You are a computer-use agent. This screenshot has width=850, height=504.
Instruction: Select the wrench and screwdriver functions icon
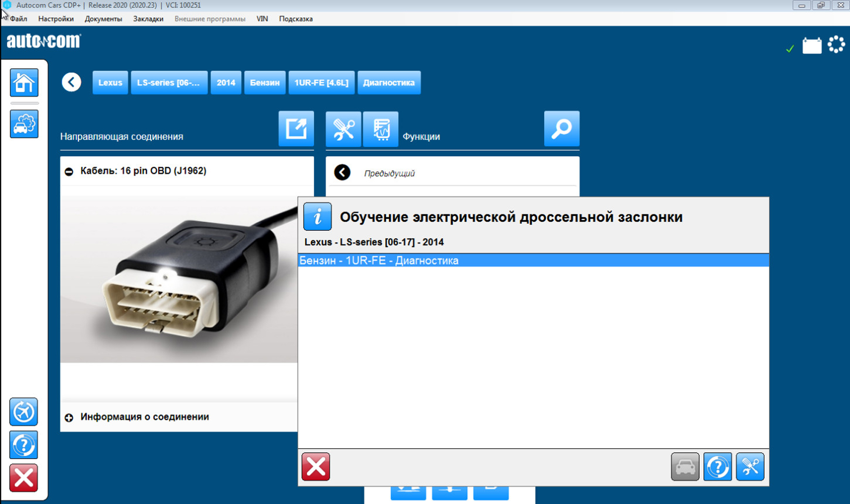tap(343, 129)
